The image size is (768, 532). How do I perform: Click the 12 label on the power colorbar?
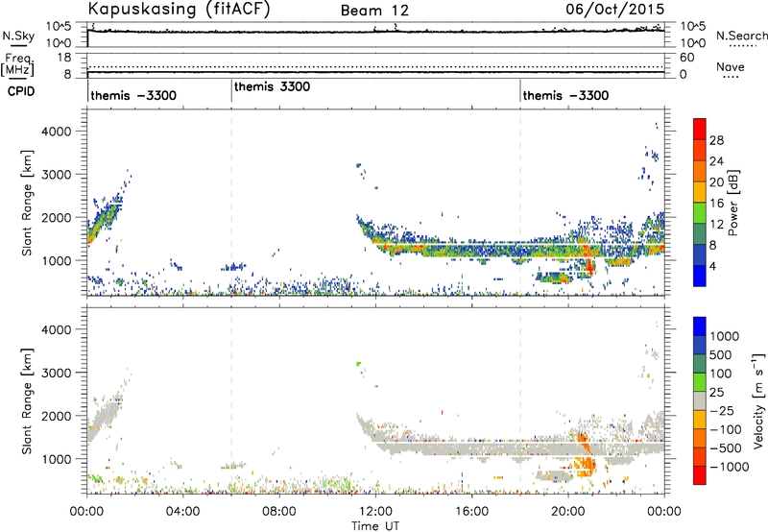coord(716,225)
